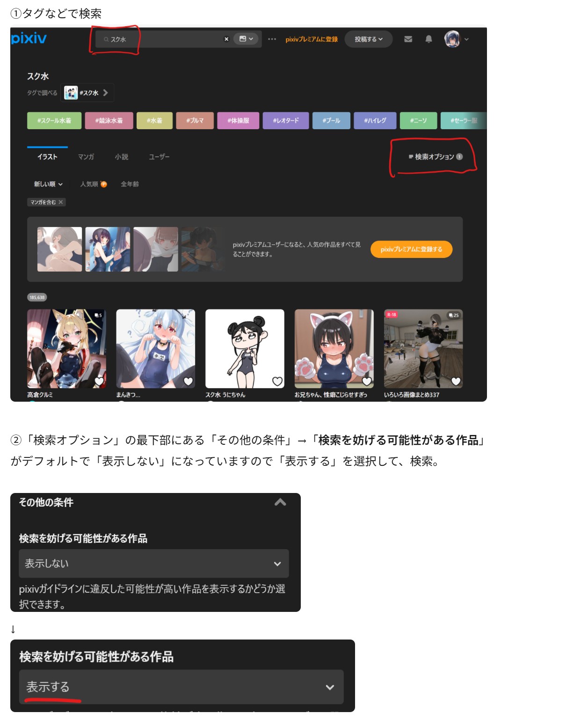Select the #レオタード tag chip
The width and height of the screenshot is (581, 728).
tap(286, 121)
